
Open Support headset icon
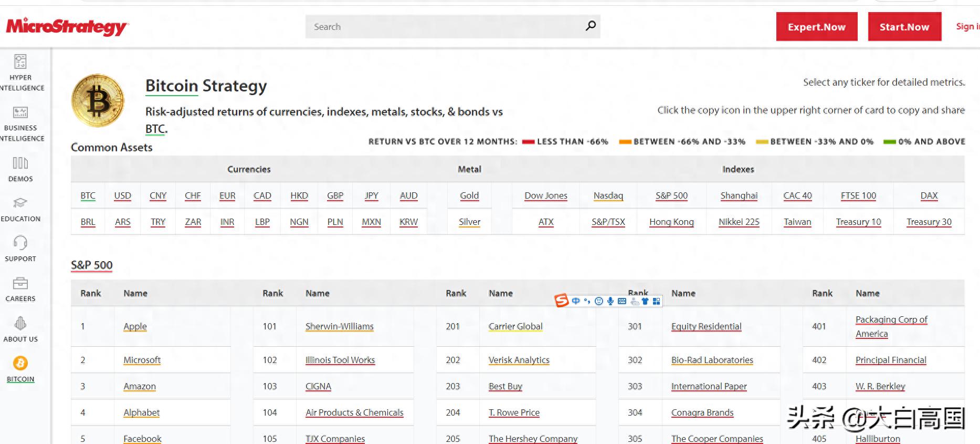click(x=20, y=242)
